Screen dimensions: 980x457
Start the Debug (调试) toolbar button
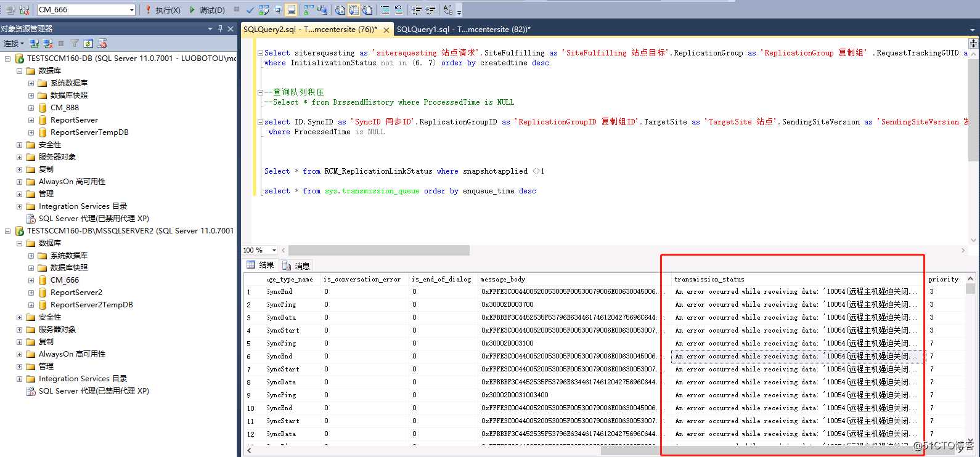pos(207,10)
